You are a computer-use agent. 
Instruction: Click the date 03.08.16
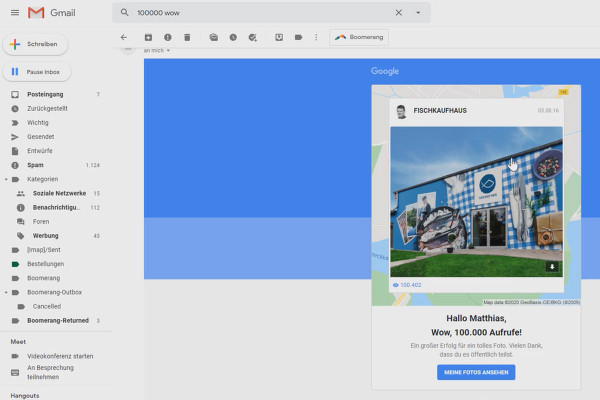(548, 111)
